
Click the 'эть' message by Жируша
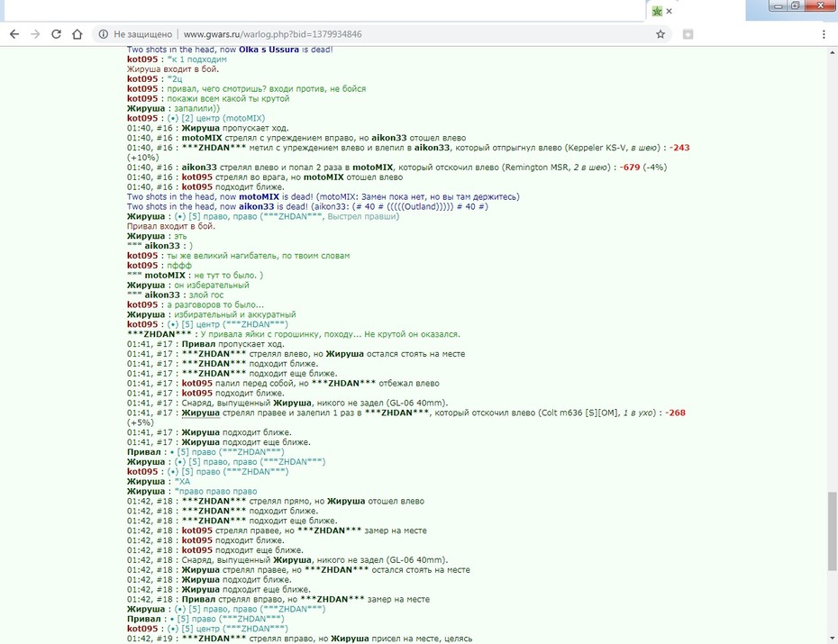180,236
